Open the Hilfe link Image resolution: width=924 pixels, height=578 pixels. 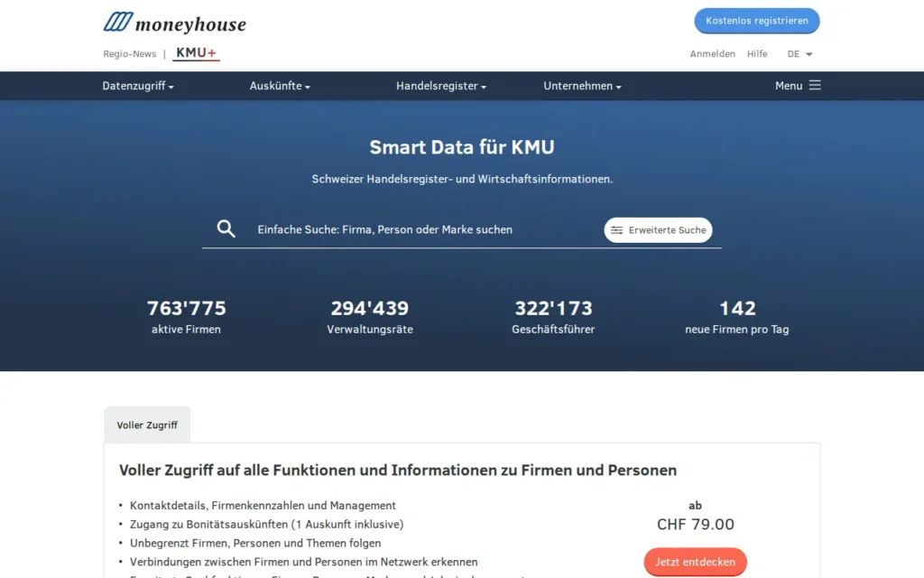(x=757, y=53)
